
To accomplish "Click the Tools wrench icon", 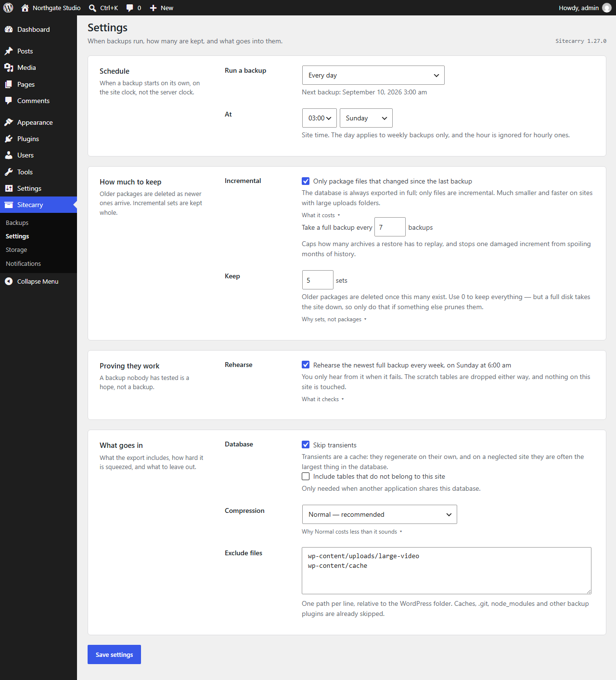I will tap(9, 172).
